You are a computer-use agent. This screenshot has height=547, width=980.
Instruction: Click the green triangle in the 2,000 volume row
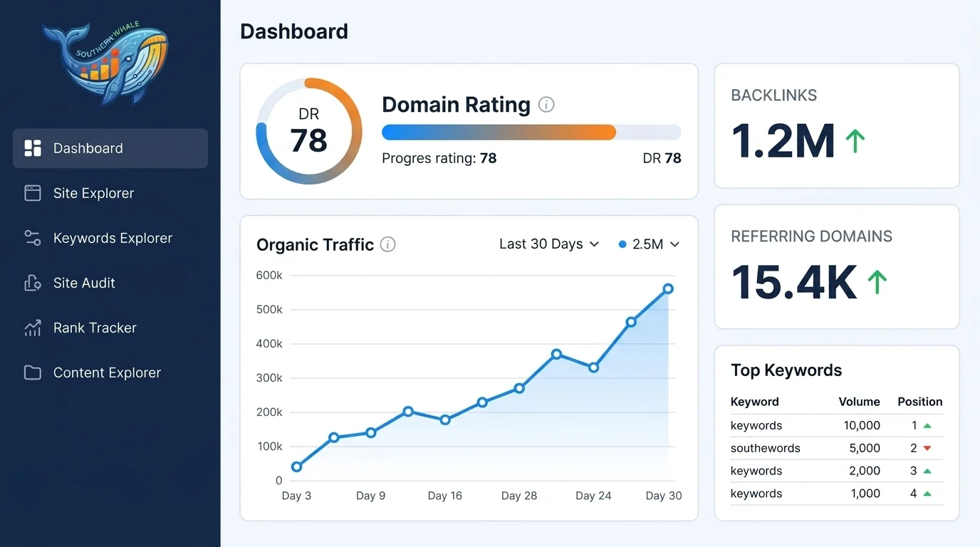tap(927, 472)
